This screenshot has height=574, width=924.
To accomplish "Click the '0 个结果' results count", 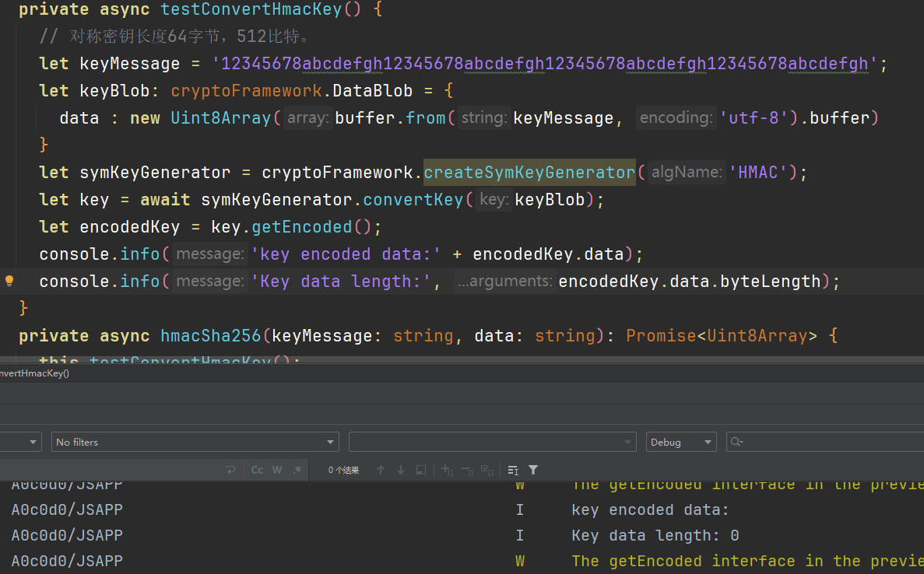I will tap(343, 470).
